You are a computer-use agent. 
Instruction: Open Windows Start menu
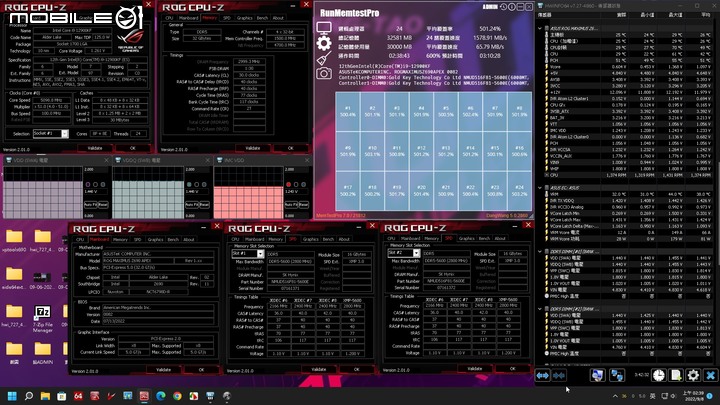(x=12, y=396)
